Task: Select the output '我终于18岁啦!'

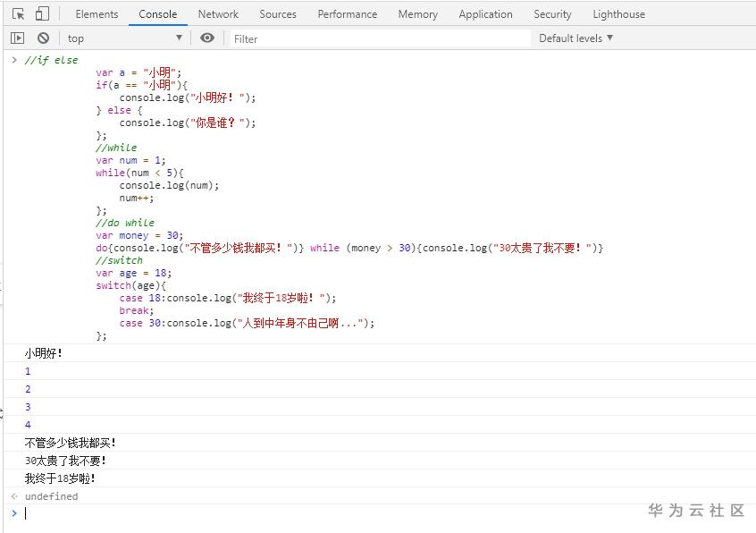Action: tap(60, 478)
